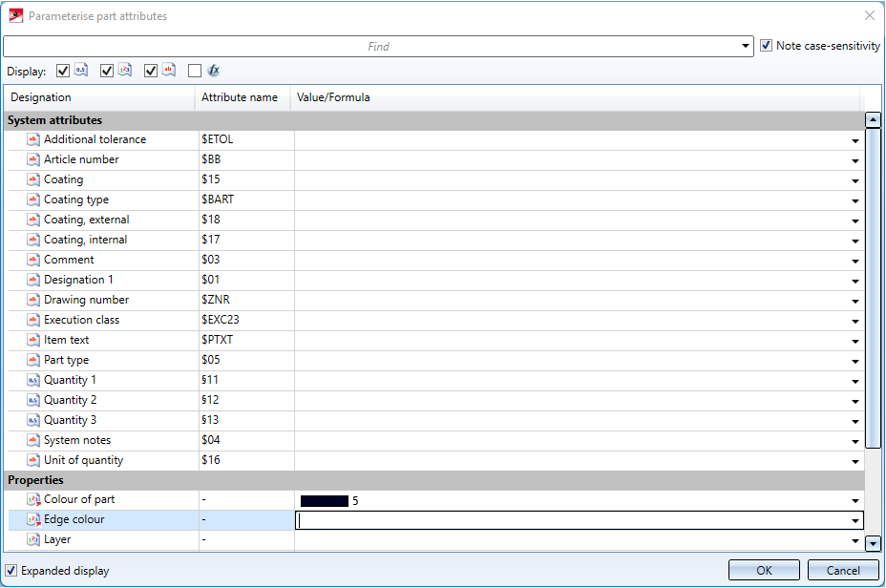Confirm with the OK button
Image resolution: width=886 pixels, height=588 pixels.
pos(764,570)
